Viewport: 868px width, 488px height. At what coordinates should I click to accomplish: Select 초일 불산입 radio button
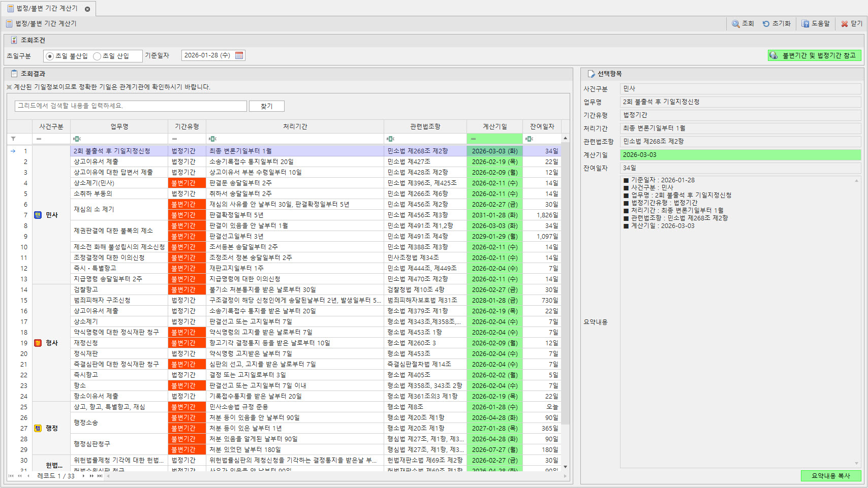[x=50, y=56]
